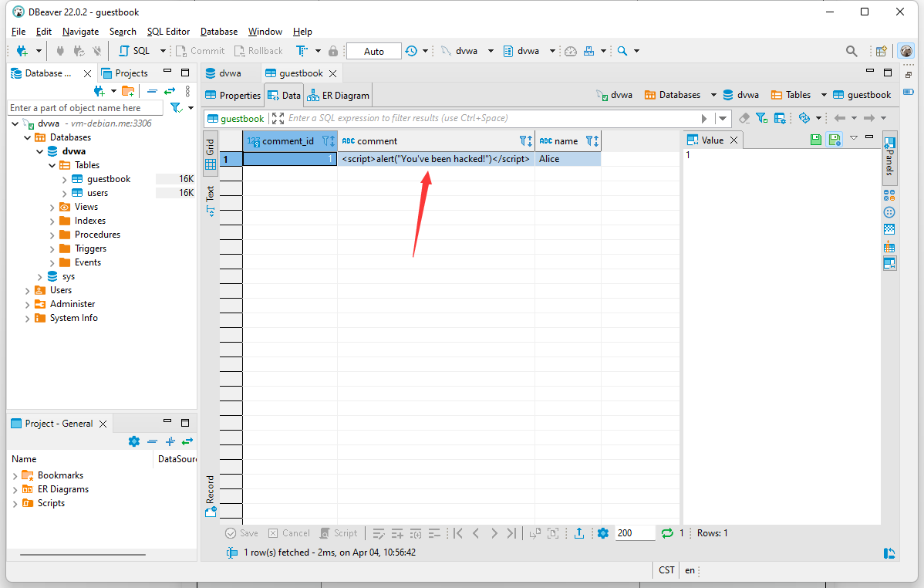The width and height of the screenshot is (924, 588).
Task: Click the green refresh icon near row count
Action: click(667, 533)
